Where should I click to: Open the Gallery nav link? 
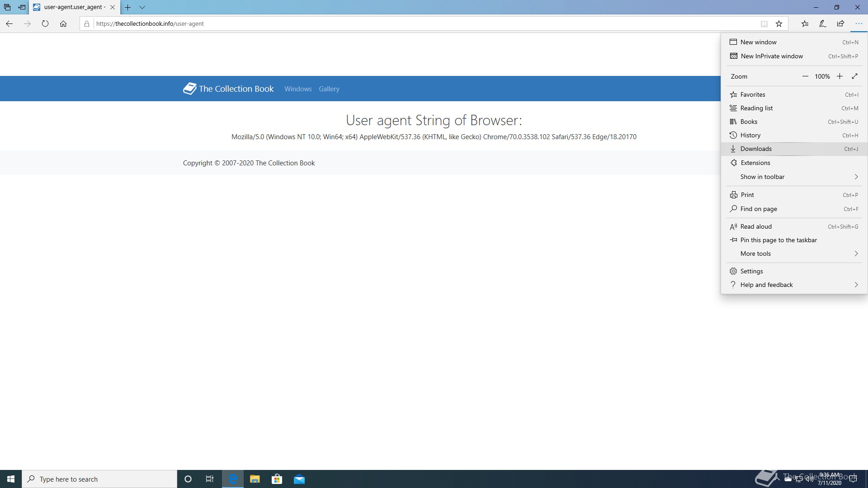click(329, 89)
